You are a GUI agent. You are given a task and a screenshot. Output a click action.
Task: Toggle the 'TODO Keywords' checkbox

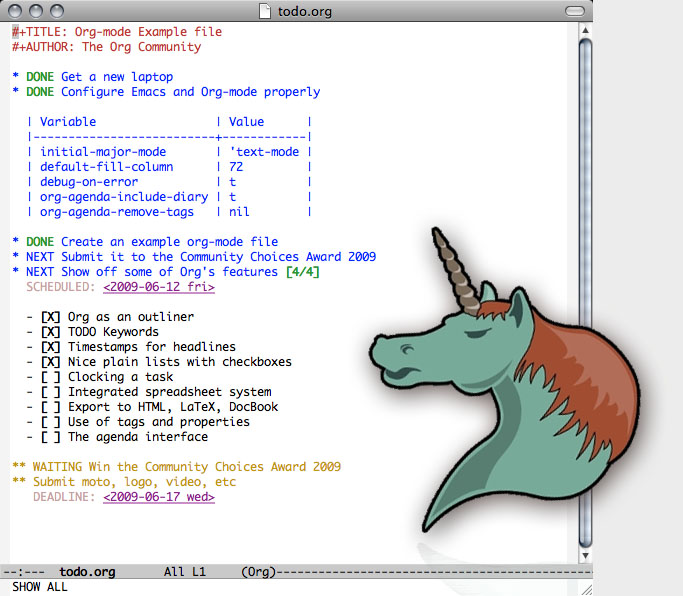tap(51, 332)
